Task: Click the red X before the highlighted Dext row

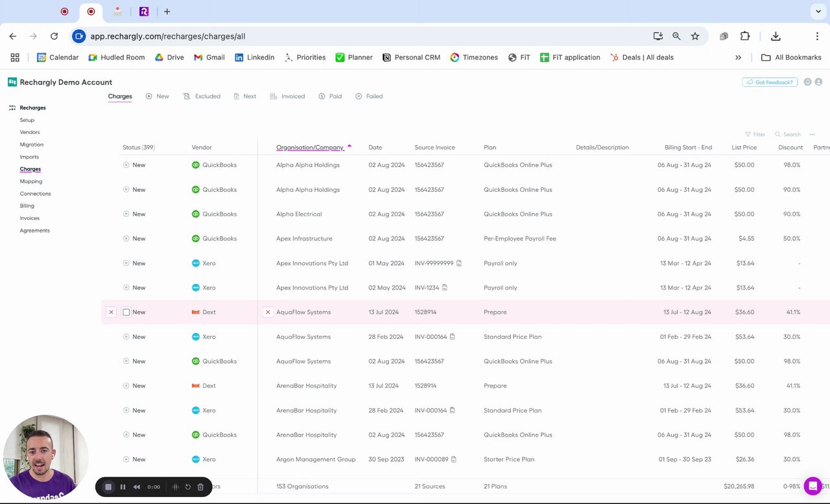Action: pos(111,312)
